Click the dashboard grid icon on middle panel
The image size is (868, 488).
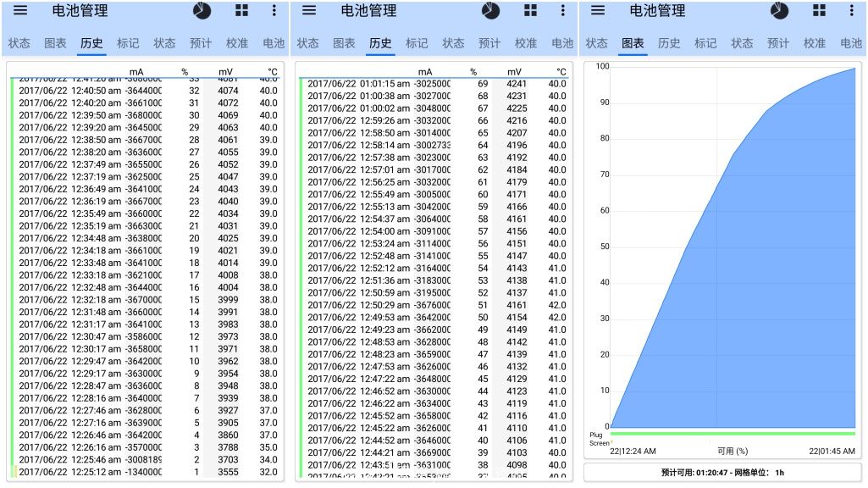coord(529,11)
